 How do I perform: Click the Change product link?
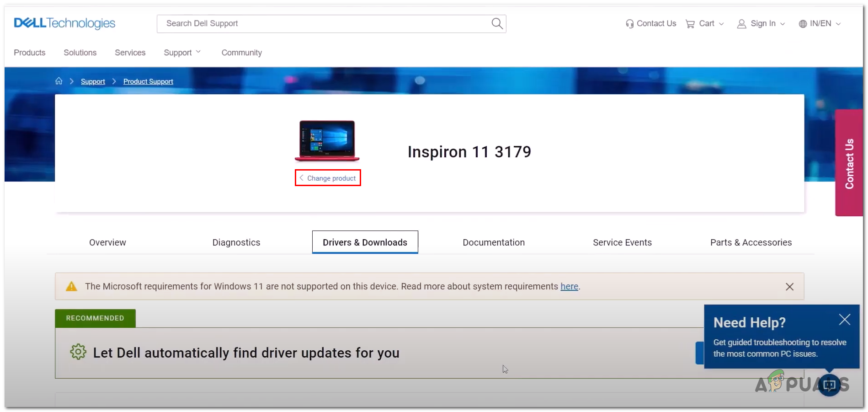[328, 178]
